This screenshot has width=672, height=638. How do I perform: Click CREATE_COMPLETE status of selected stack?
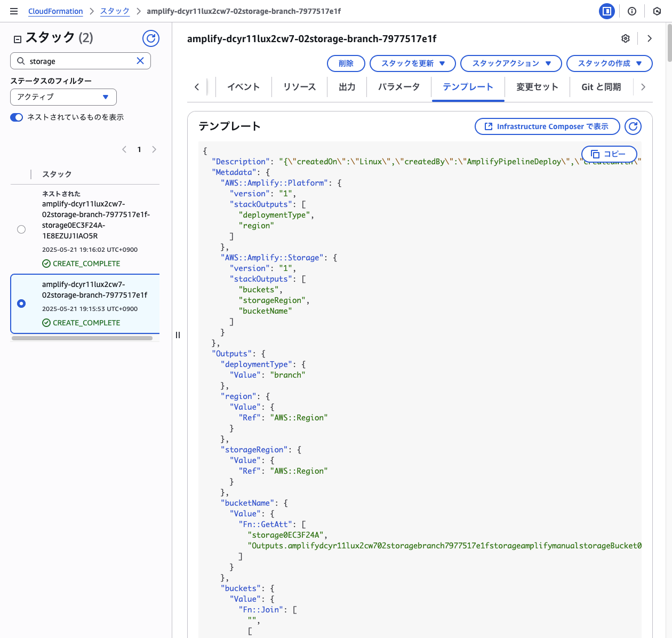(81, 323)
